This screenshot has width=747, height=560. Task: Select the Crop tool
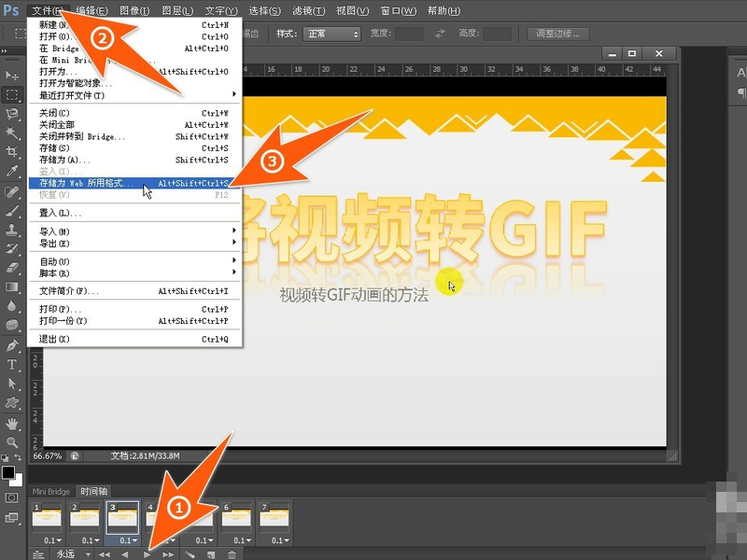[12, 152]
